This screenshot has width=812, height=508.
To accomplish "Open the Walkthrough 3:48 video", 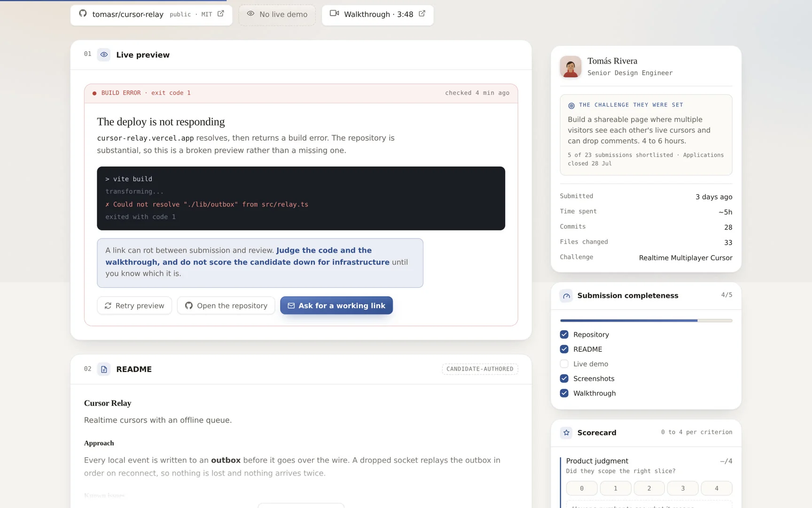I will click(377, 15).
